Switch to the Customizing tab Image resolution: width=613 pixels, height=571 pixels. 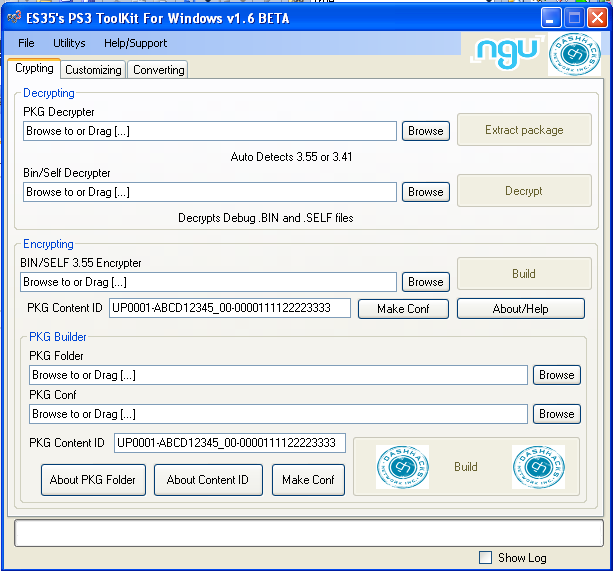click(93, 70)
